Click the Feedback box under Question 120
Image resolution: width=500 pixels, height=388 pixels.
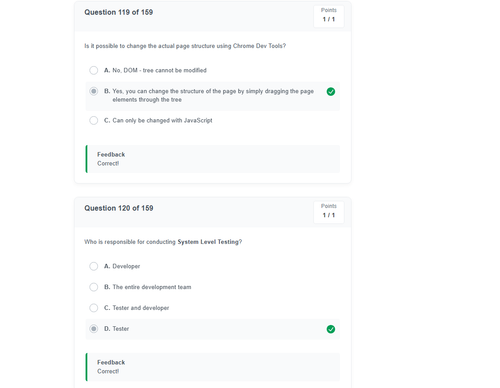tap(213, 367)
